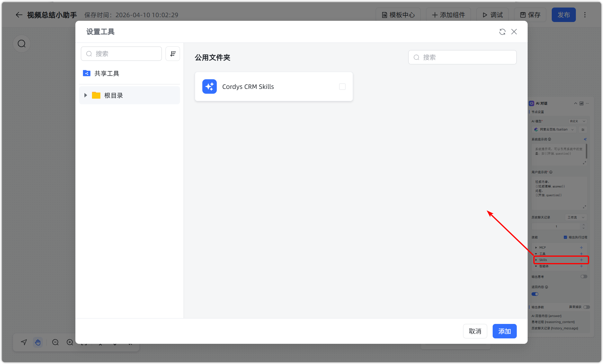Click the refresh icon in 设置工具 dialog
This screenshot has width=603, height=364.
502,32
